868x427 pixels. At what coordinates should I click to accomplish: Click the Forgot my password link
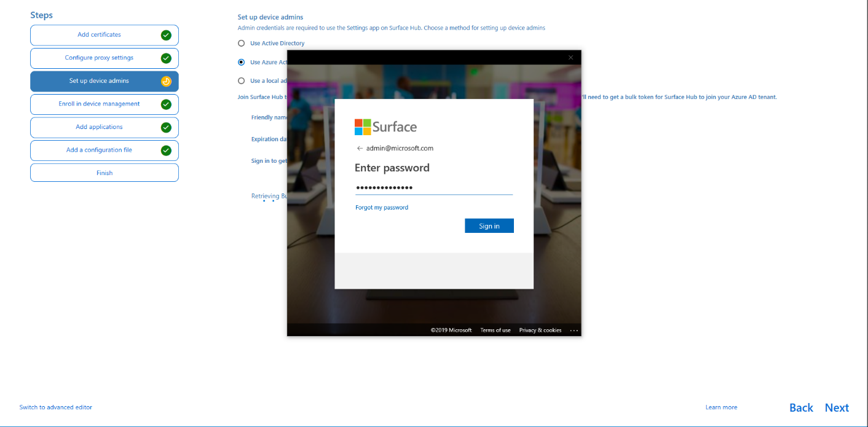point(382,208)
